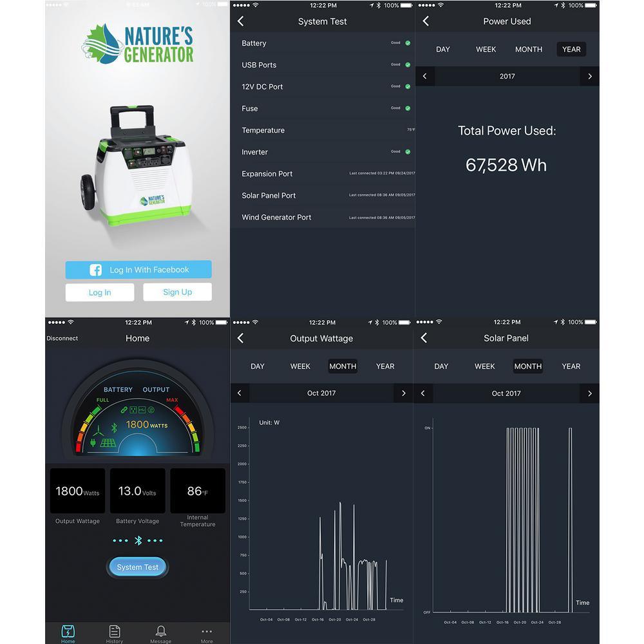Go to next month in Solar Panel chart
Image resolution: width=644 pixels, height=644 pixels.
click(589, 393)
